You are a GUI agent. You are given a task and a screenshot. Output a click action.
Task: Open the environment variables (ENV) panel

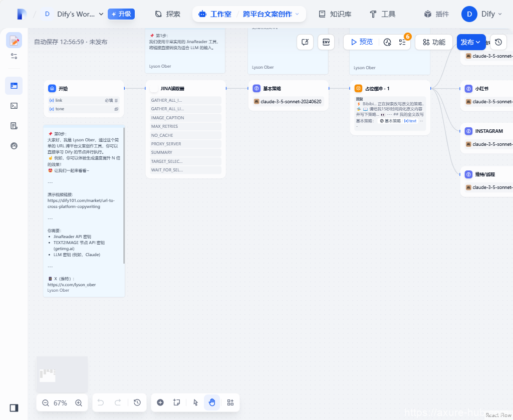point(326,42)
